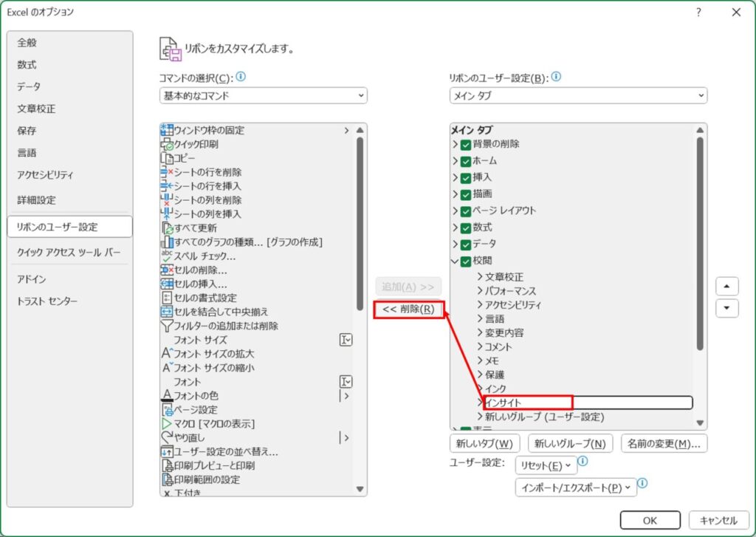756x537 pixels.
Task: Expand the パフォーマンス group
Action: coord(480,290)
